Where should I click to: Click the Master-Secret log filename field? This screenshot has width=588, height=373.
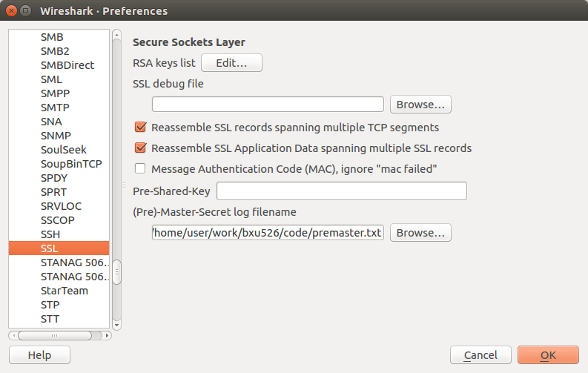coord(268,233)
